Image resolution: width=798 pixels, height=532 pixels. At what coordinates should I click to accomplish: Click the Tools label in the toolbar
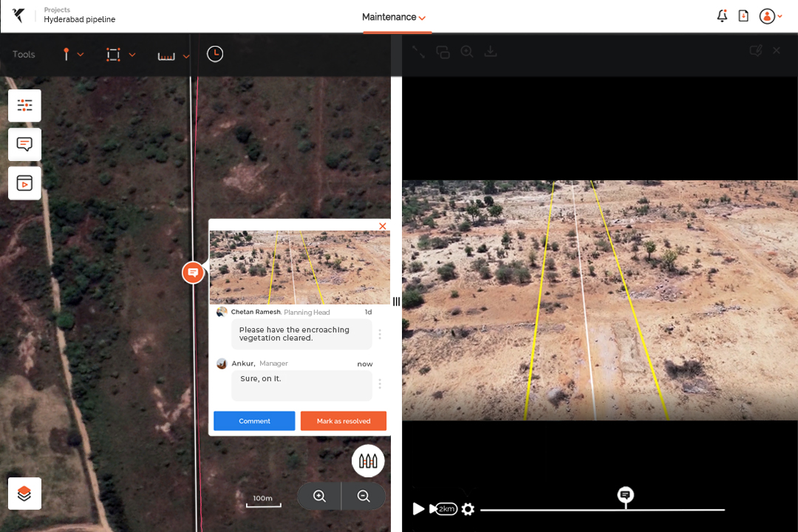24,55
